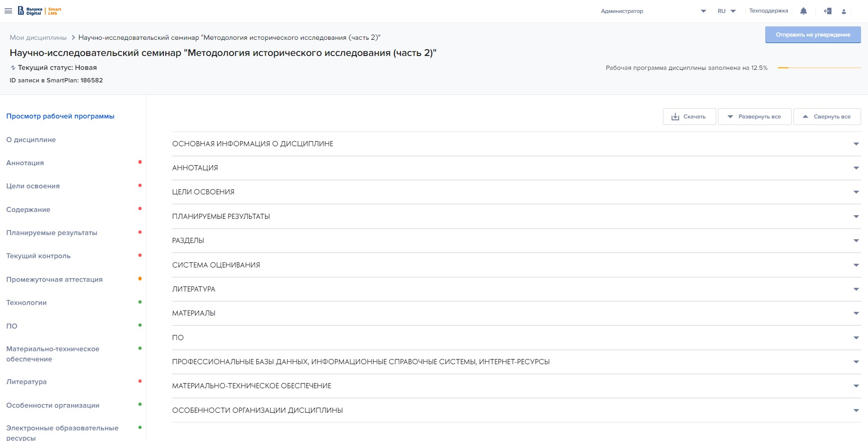Open the notifications bell
868x441 pixels.
[803, 11]
